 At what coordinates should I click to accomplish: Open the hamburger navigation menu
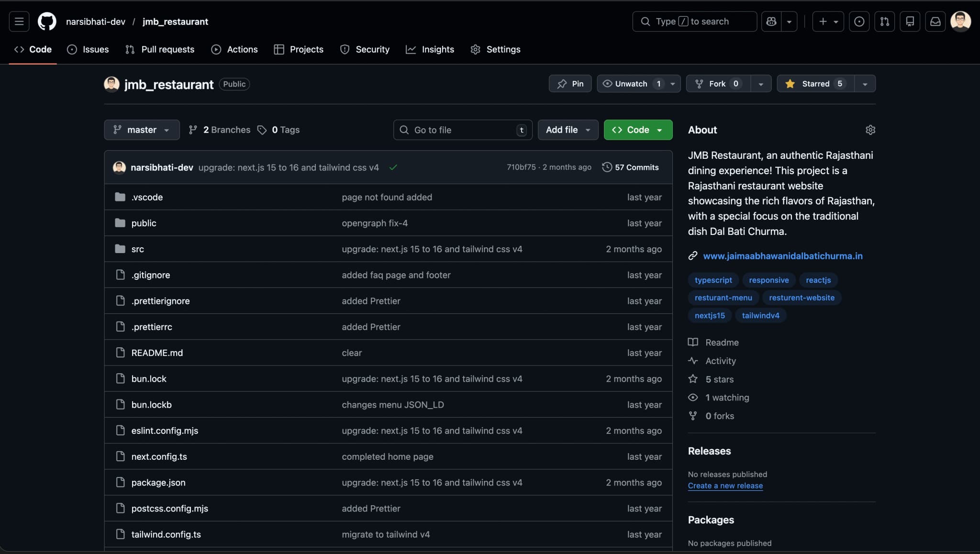(x=19, y=22)
